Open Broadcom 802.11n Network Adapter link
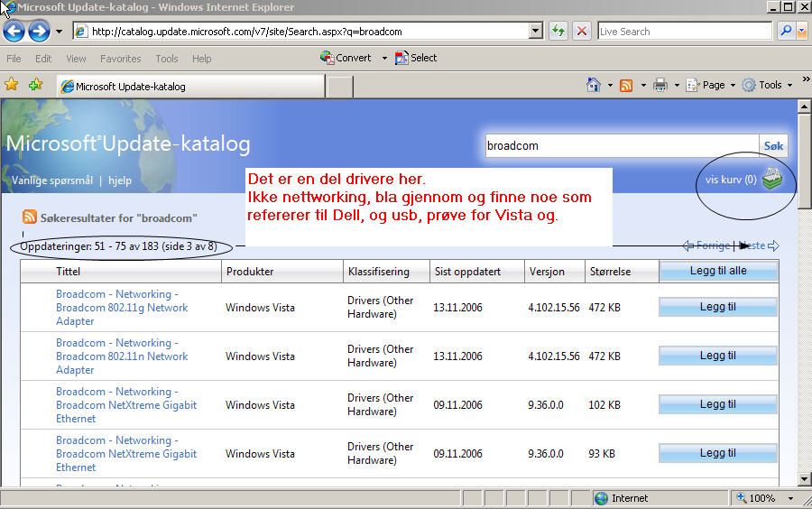Screen dimensions: 812x509 point(122,356)
